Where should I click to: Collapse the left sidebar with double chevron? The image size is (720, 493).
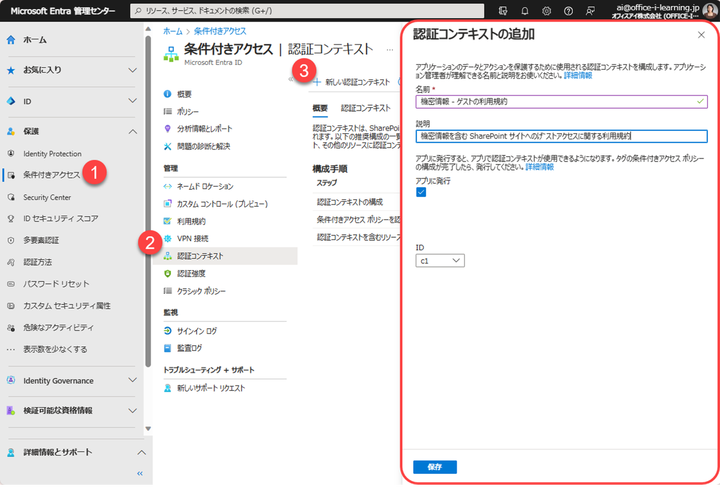140,473
